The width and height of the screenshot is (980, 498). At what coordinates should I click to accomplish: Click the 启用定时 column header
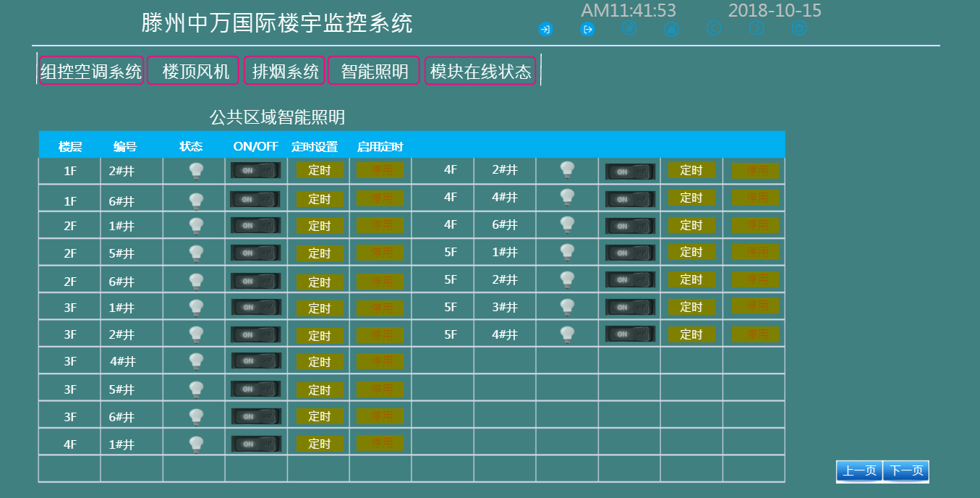(x=380, y=146)
